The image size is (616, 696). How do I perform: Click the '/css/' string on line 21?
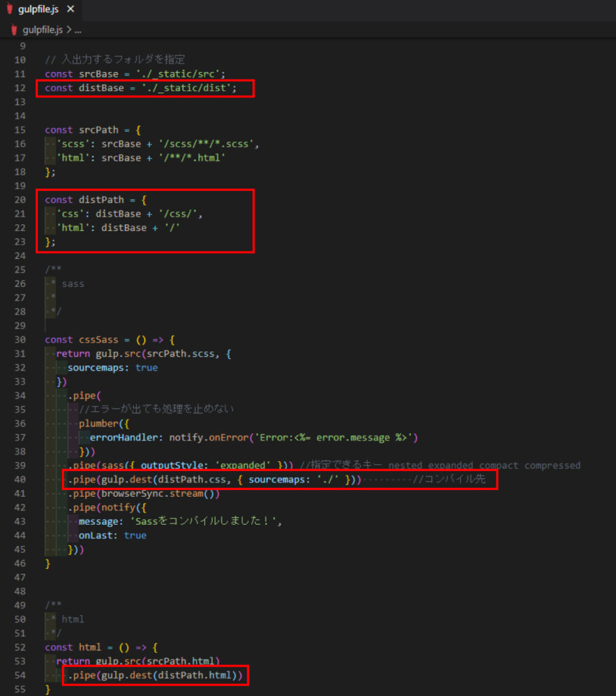pos(177,214)
